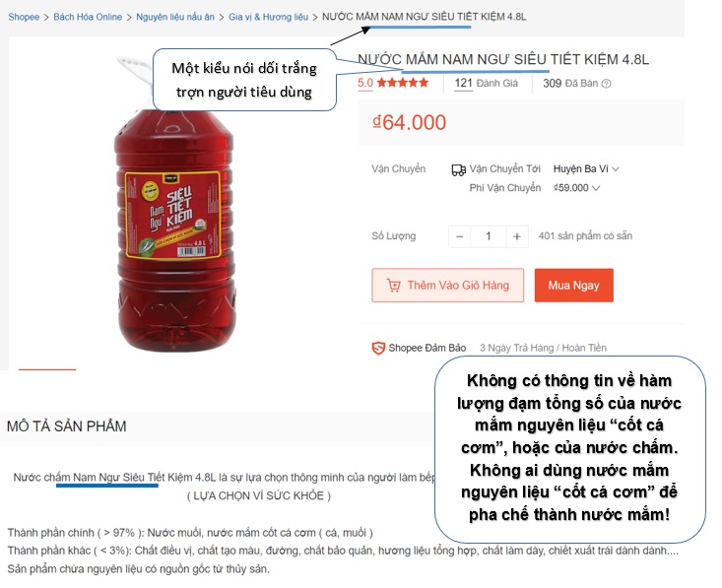
Task: Click the Shopee Đảm Bảo shield icon
Action: click(378, 348)
